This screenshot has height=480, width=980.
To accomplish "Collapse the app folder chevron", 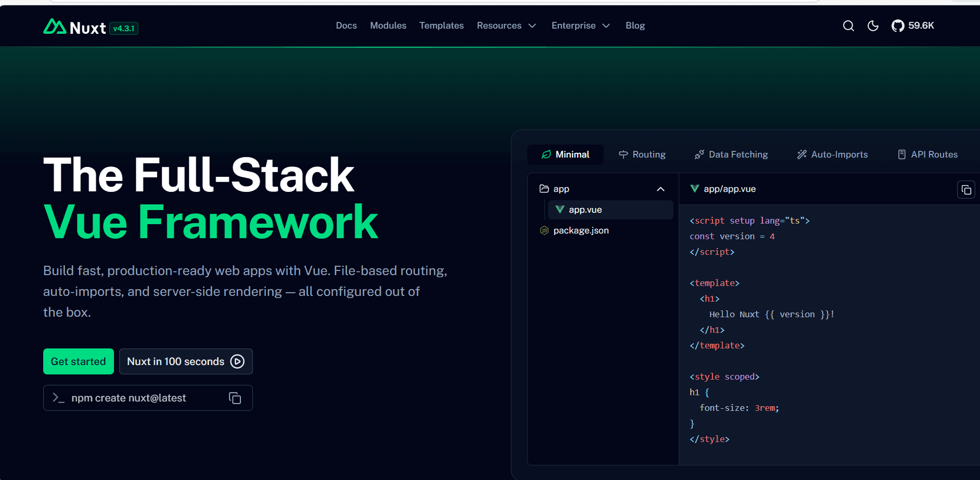I will [x=660, y=189].
